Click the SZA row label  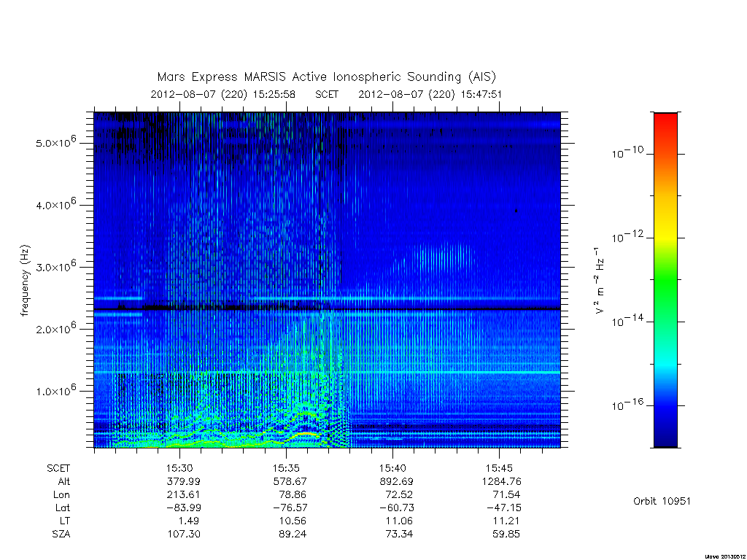61,534
